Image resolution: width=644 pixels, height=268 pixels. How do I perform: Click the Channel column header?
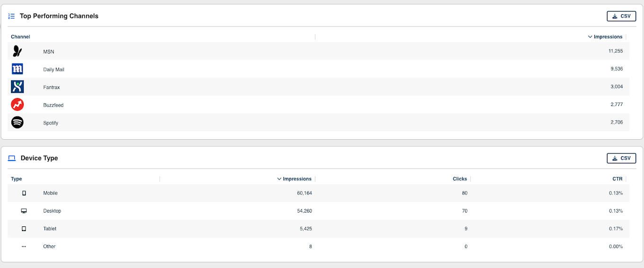tap(20, 37)
